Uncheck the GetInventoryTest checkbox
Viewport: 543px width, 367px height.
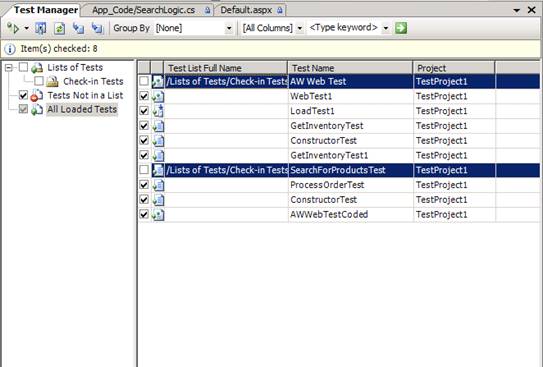[x=144, y=126]
